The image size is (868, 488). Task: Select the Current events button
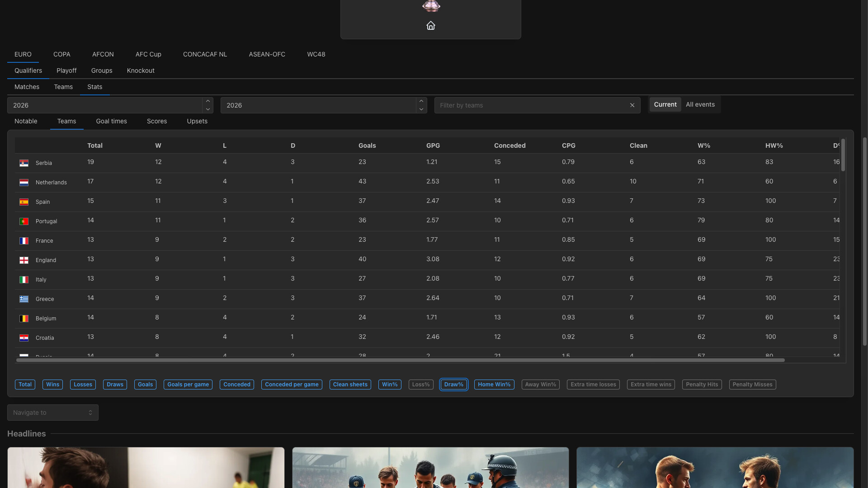(x=665, y=104)
